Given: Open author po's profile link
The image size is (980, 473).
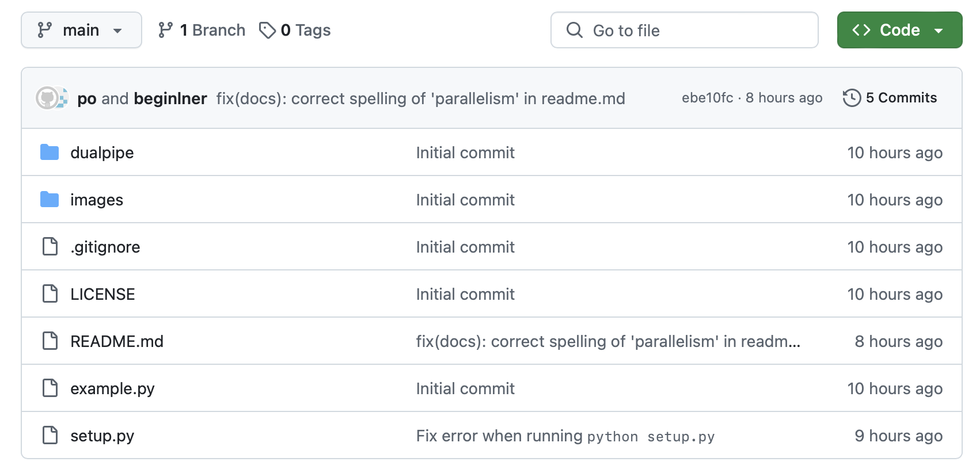Looking at the screenshot, I should (87, 98).
